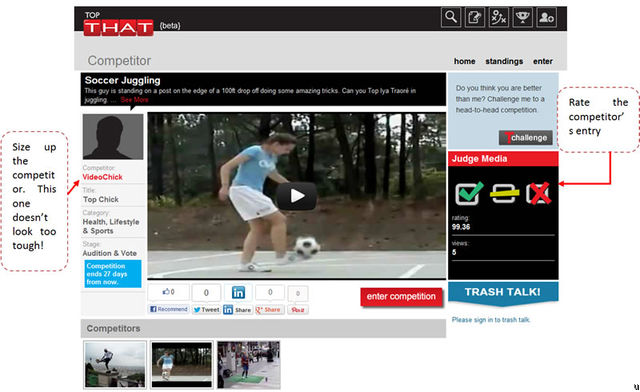Image resolution: width=640 pixels, height=392 pixels.
Task: Click the challenge button
Action: [x=525, y=138]
